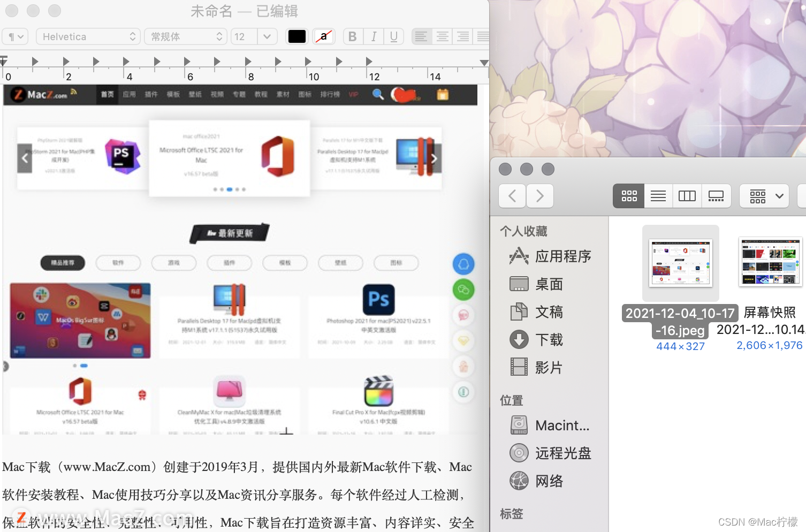The height and width of the screenshot is (532, 806).
Task: Click the CleanMyMac X pink monitor icon
Action: pos(230,391)
